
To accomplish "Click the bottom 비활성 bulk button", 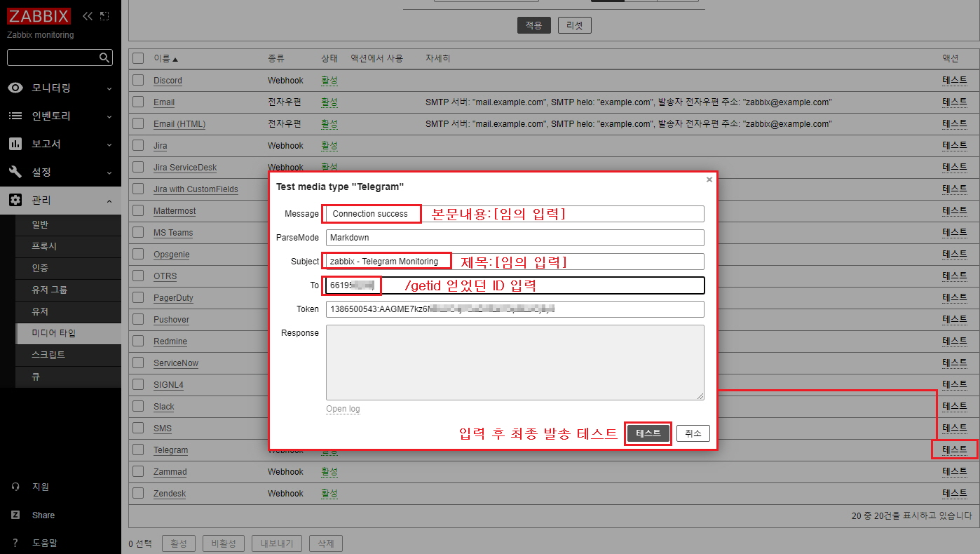I will point(224,543).
